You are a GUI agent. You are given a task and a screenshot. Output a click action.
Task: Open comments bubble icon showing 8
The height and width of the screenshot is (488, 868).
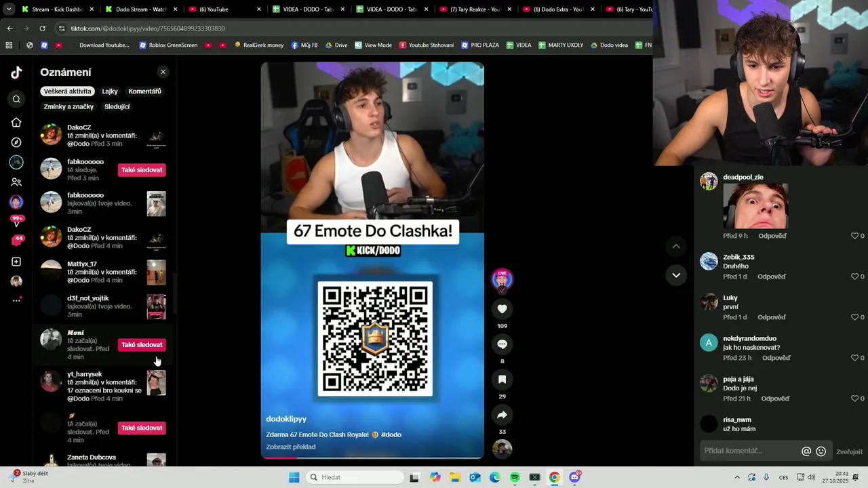[502, 344]
